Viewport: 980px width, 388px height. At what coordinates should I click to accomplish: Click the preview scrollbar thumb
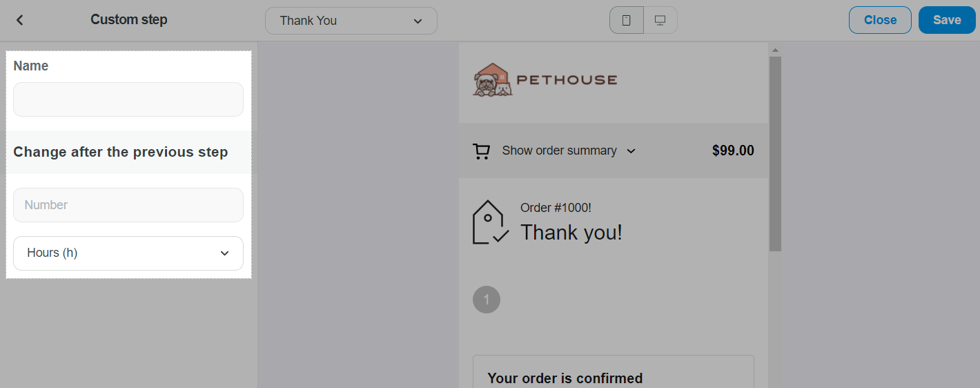[x=775, y=152]
